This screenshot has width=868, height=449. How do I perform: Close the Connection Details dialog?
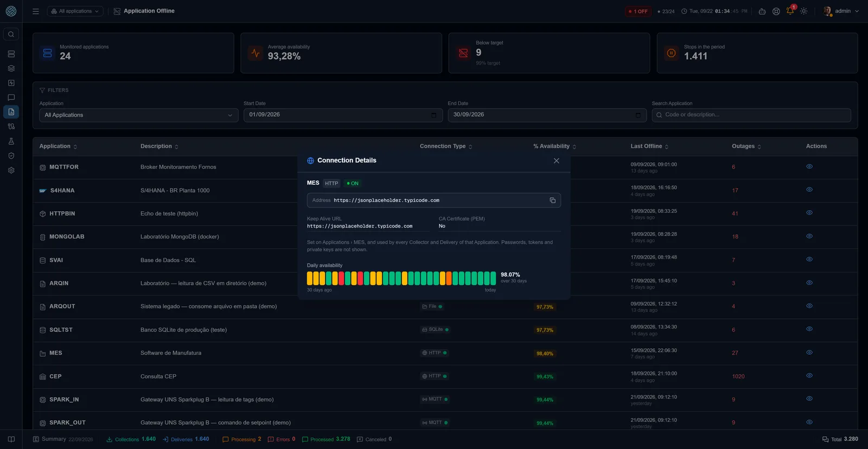pos(556,161)
